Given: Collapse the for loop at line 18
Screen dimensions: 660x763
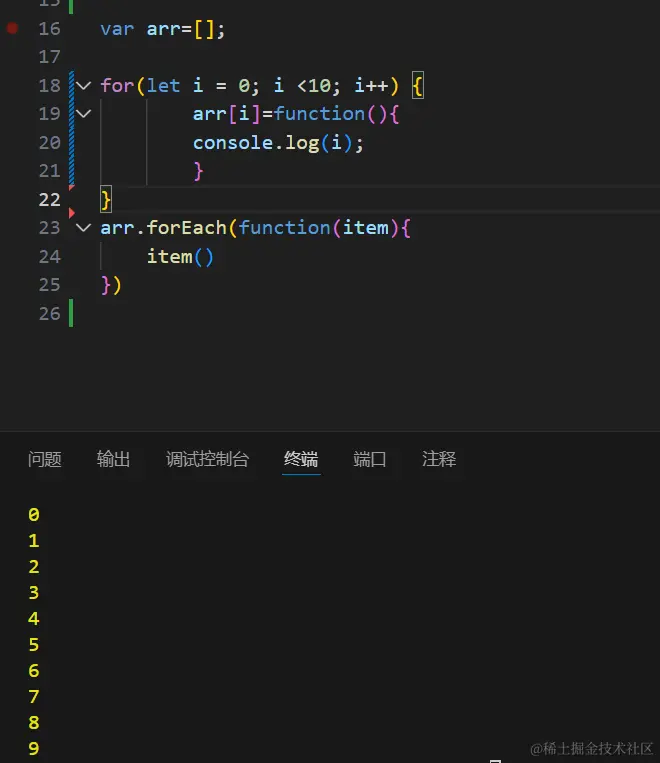Looking at the screenshot, I should coord(84,86).
